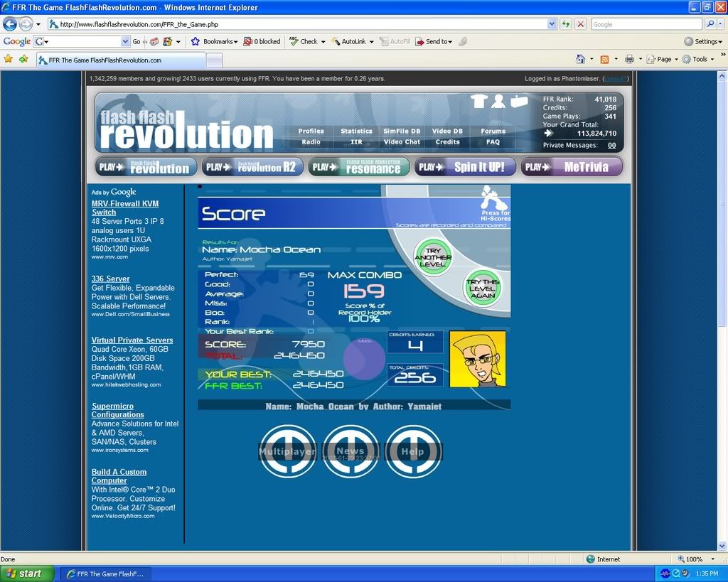This screenshot has height=582, width=728.
Task: Click the Windows Start button
Action: tap(27, 573)
